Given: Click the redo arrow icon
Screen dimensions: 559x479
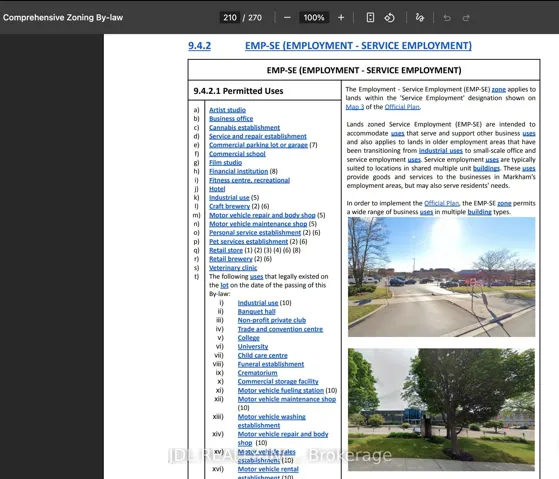Looking at the screenshot, I should pyautogui.click(x=466, y=17).
